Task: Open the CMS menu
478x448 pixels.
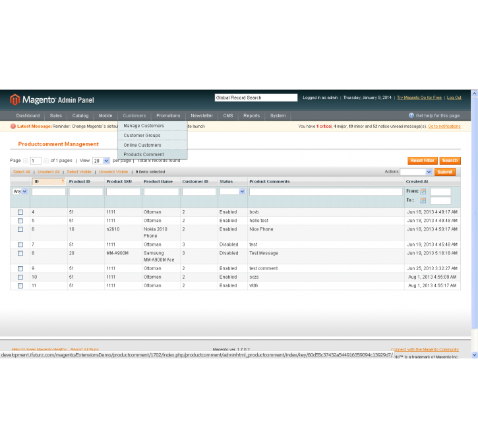Action: tap(228, 116)
